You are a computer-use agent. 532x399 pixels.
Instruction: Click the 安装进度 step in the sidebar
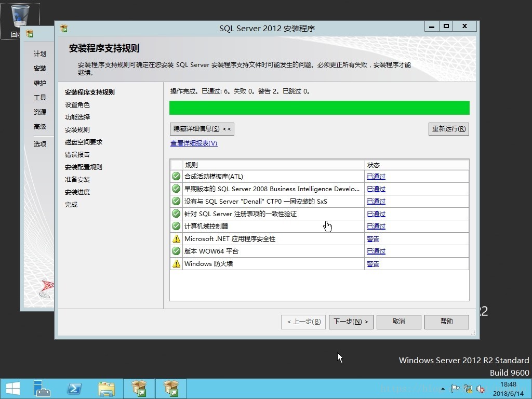77,192
